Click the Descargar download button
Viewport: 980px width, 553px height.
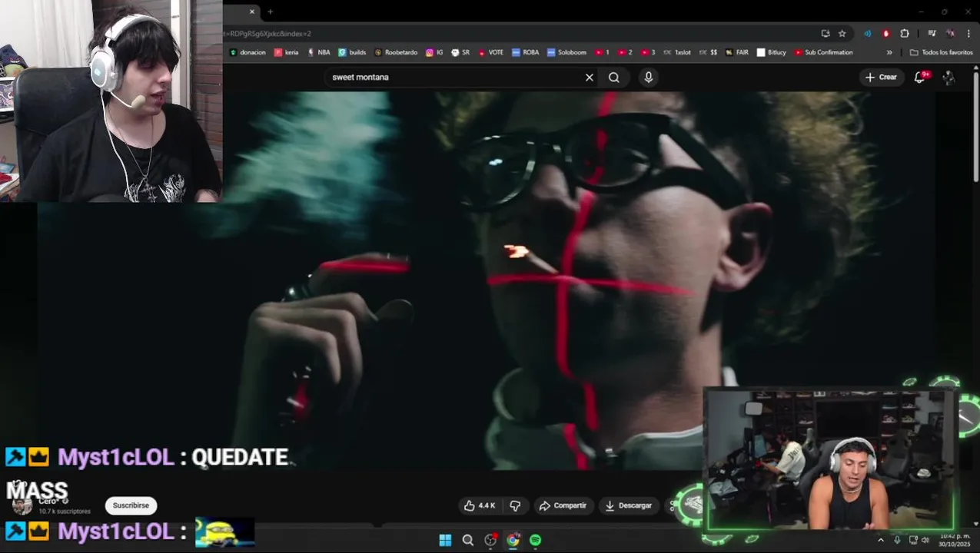pyautogui.click(x=628, y=505)
